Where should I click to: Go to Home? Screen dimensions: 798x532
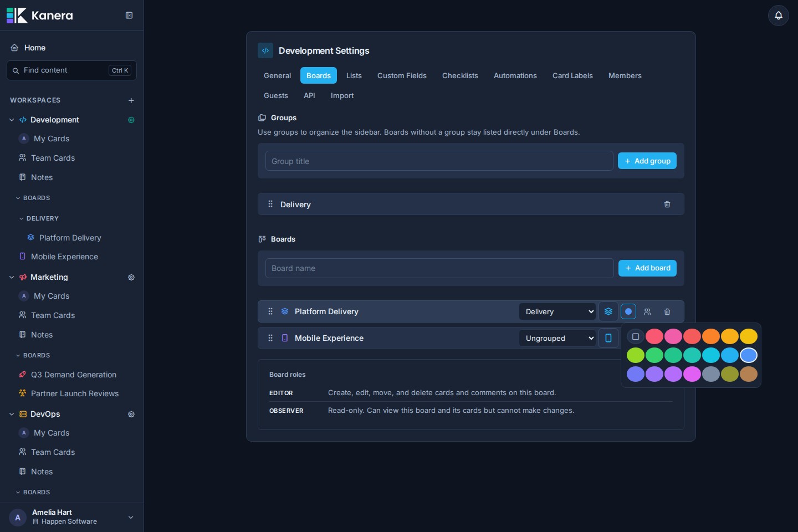[35, 48]
